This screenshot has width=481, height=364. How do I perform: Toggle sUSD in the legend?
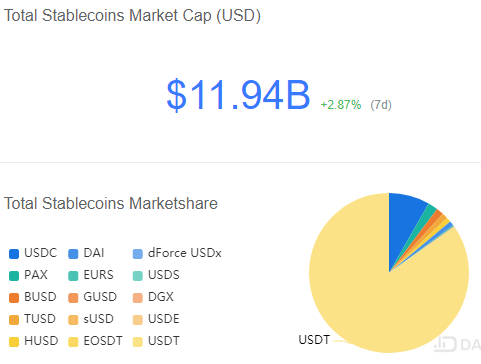[91, 319]
